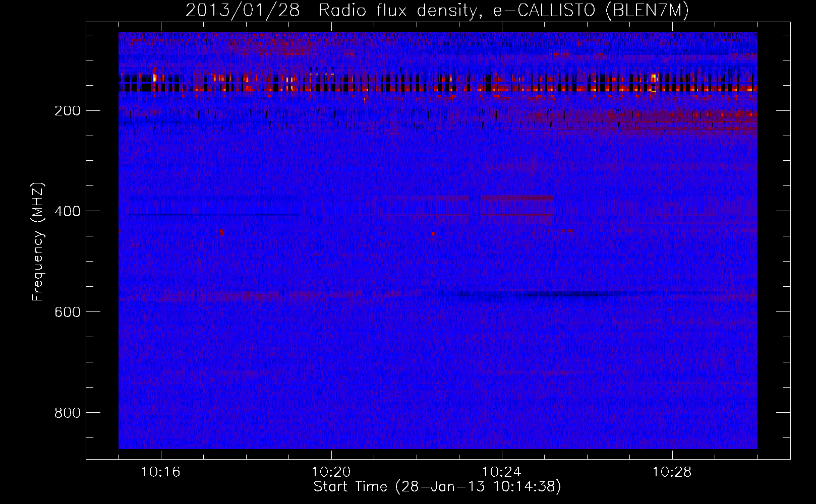The height and width of the screenshot is (504, 816).
Task: Click the '10:16' time tick label
Action: tap(161, 472)
